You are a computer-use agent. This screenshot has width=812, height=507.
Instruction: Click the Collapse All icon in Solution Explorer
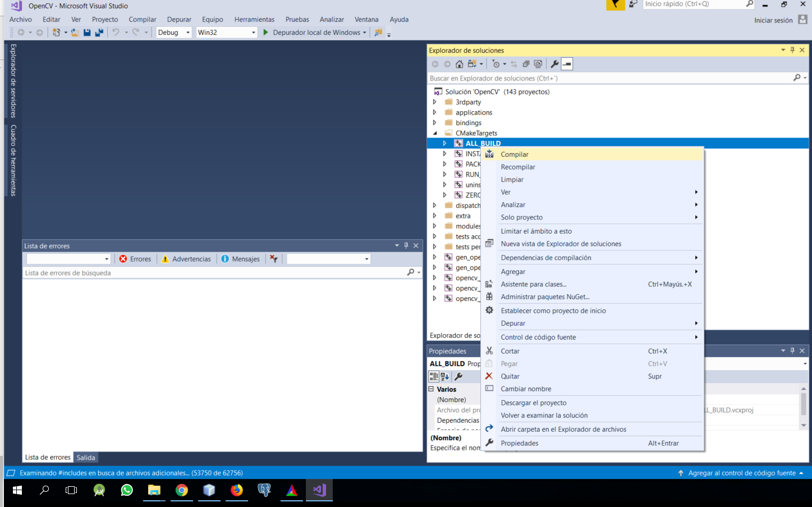[x=526, y=64]
